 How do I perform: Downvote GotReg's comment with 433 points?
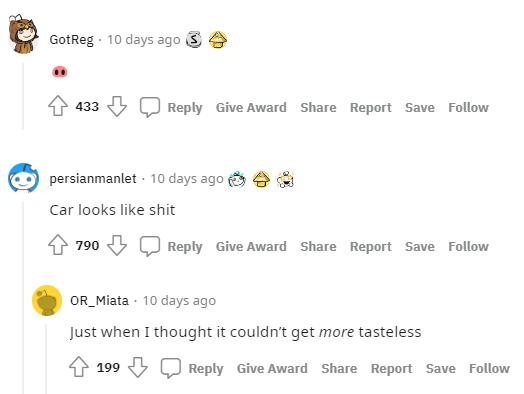[x=117, y=106]
